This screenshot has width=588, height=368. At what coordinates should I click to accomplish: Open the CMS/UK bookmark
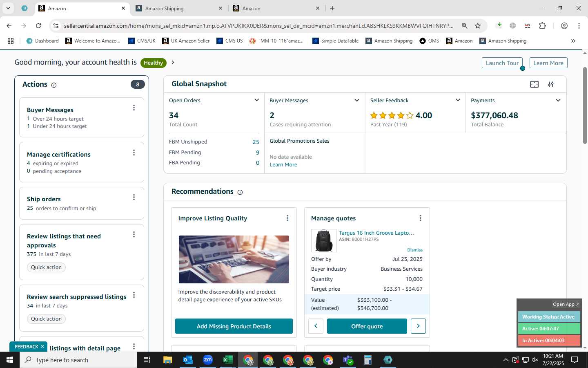click(142, 41)
